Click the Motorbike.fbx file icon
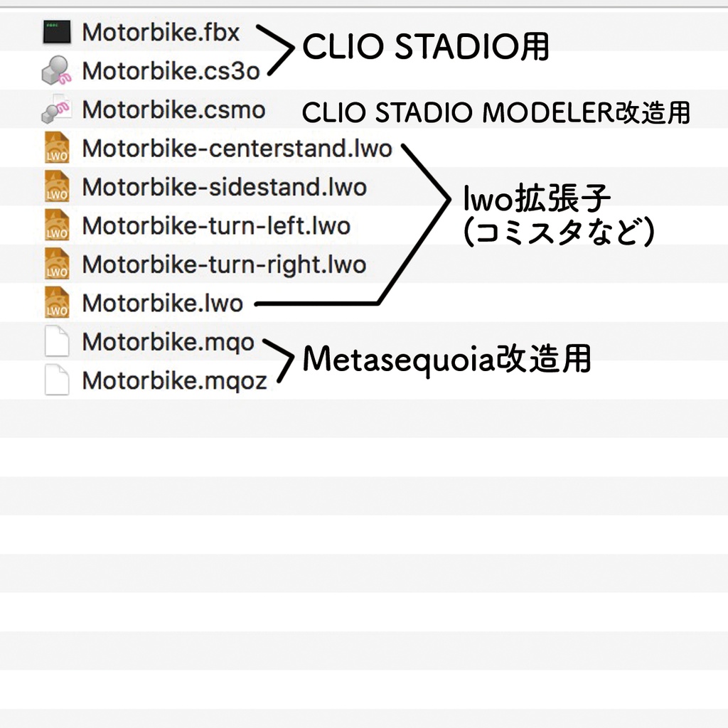 (56, 32)
